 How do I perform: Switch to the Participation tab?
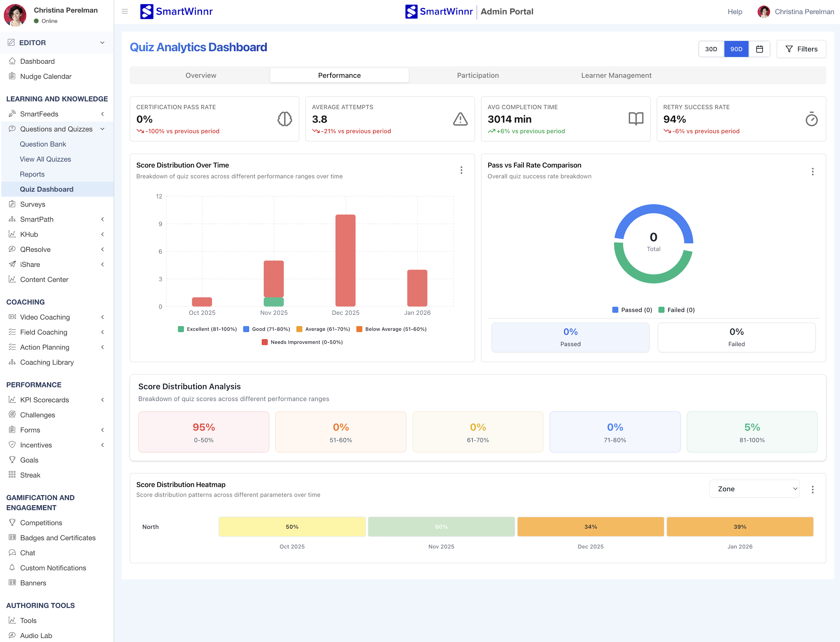click(x=477, y=75)
